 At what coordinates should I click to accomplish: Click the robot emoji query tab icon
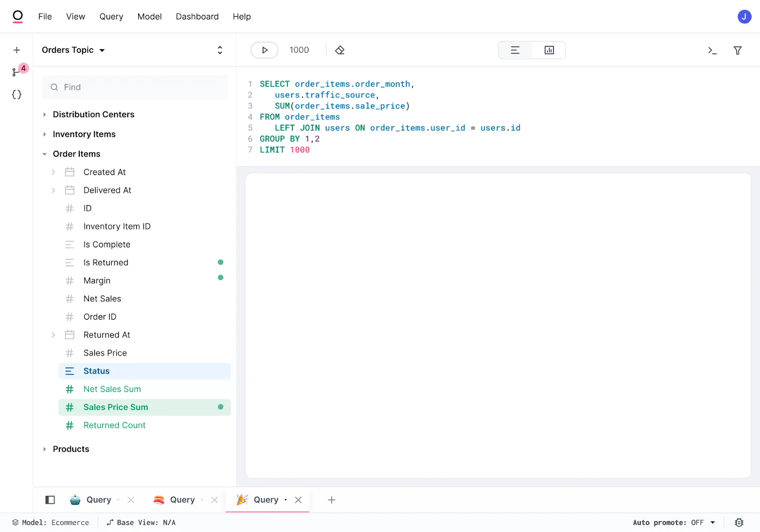(75, 500)
